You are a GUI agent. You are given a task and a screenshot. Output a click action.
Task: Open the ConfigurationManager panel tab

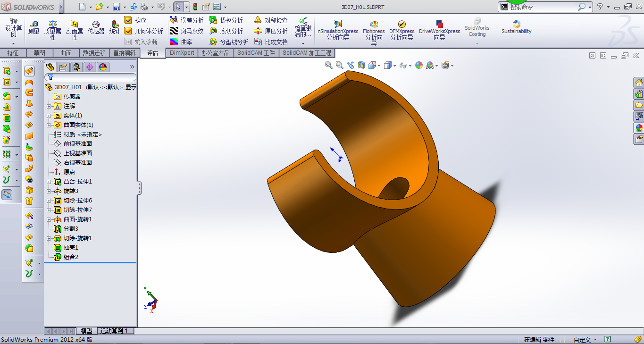(x=76, y=67)
